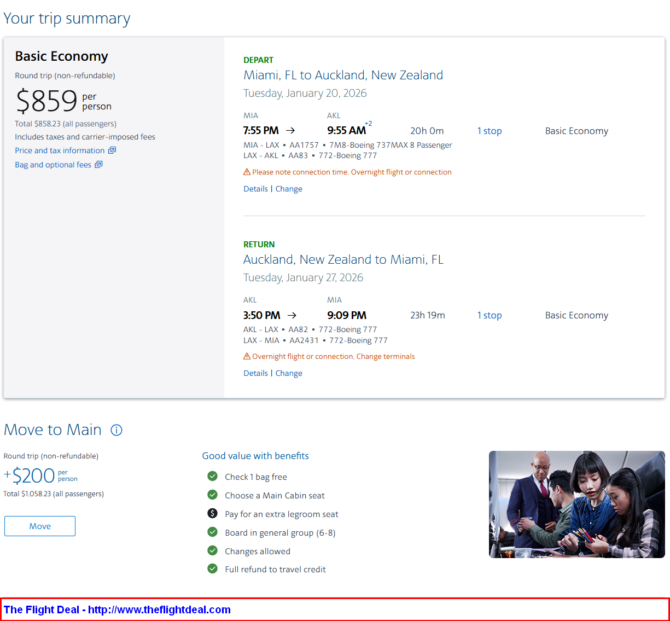Viewport: 670px width, 621px height.
Task: Click the passengers cabin photo thumbnail
Action: [x=576, y=504]
